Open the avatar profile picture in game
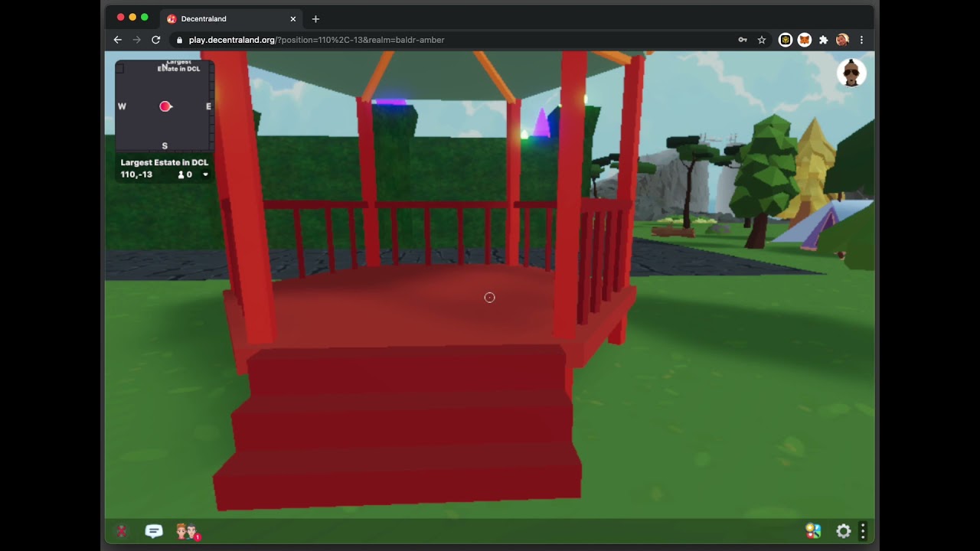Image resolution: width=980 pixels, height=551 pixels. click(851, 73)
